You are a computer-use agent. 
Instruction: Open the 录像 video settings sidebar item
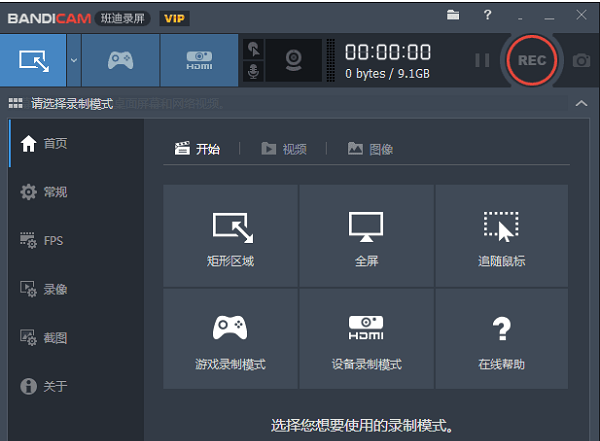pos(77,289)
